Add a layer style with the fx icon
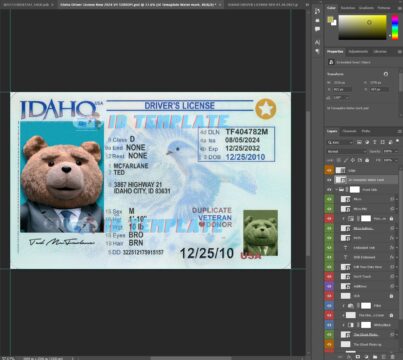Viewport: 403px width, 360px height. pos(349,357)
